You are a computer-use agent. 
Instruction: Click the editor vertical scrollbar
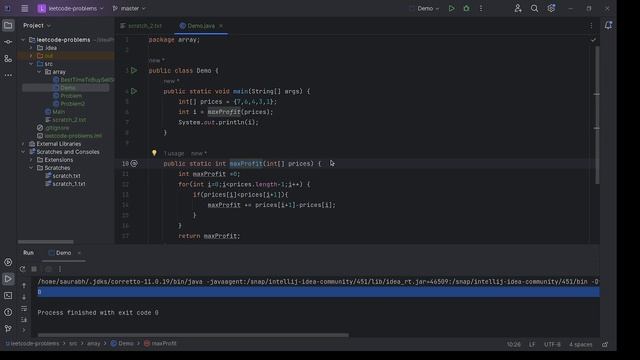click(x=597, y=114)
